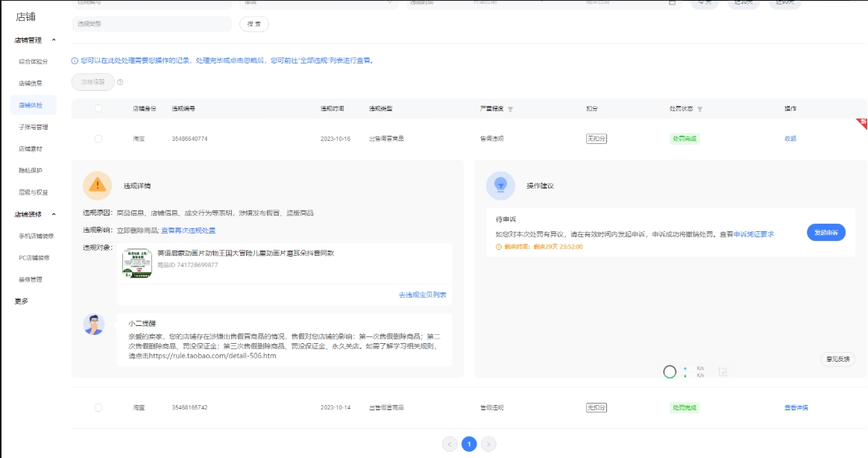Click the next page arrow in pagination

point(488,444)
